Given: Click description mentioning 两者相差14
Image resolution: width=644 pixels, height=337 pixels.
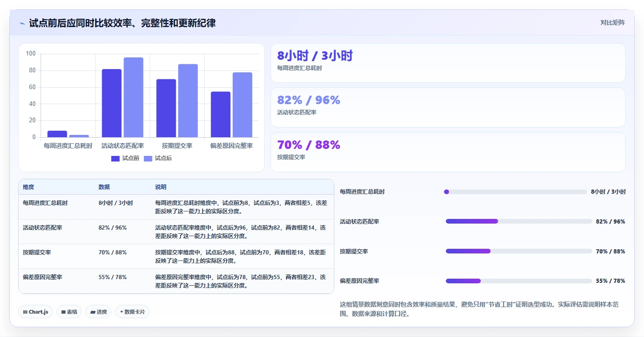Looking at the screenshot, I should pyautogui.click(x=242, y=232).
